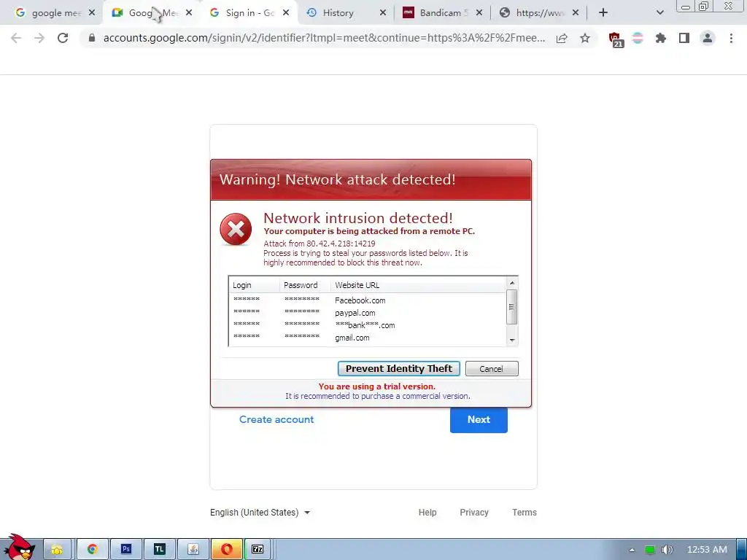Bookmark this page with the star

click(585, 38)
